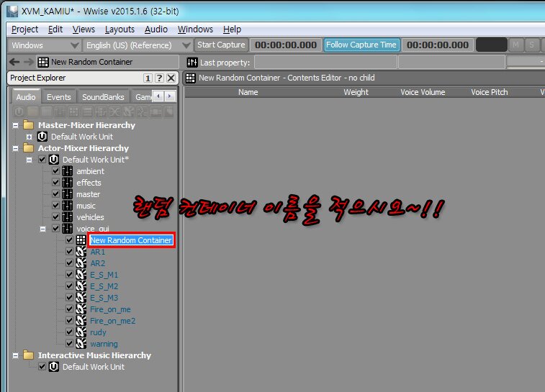545x392 pixels.
Task: Click the New Random Container name edit box
Action: click(x=131, y=240)
